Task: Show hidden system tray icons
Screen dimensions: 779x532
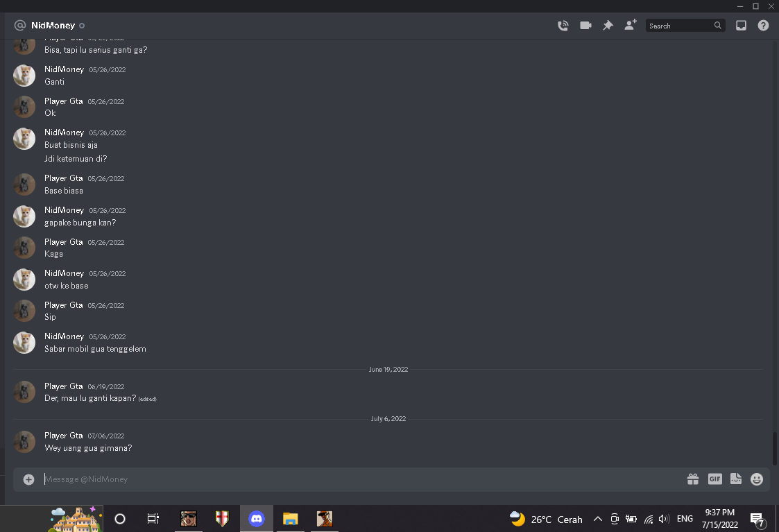Action: tap(598, 519)
